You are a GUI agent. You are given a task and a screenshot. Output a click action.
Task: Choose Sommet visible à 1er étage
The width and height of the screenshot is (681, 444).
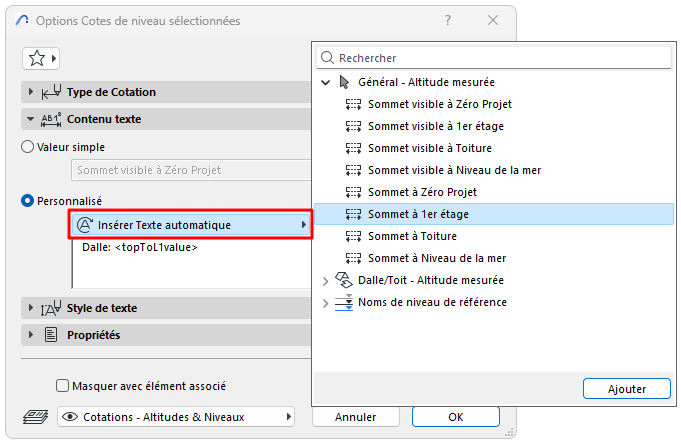[436, 126]
